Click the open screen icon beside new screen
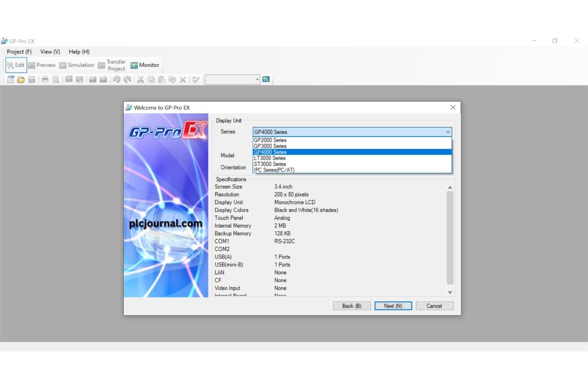Image resolution: width=588 pixels, height=387 pixels. tap(79, 79)
